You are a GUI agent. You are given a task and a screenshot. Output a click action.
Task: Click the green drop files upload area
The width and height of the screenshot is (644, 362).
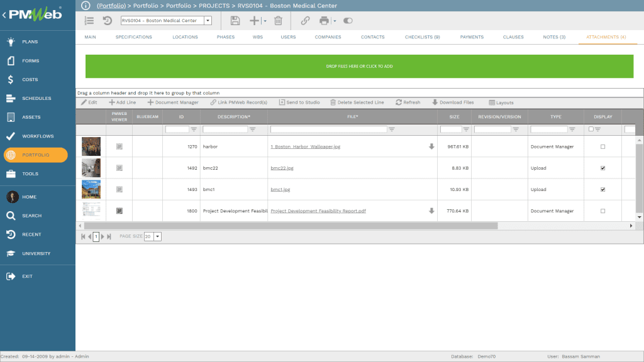tap(359, 66)
